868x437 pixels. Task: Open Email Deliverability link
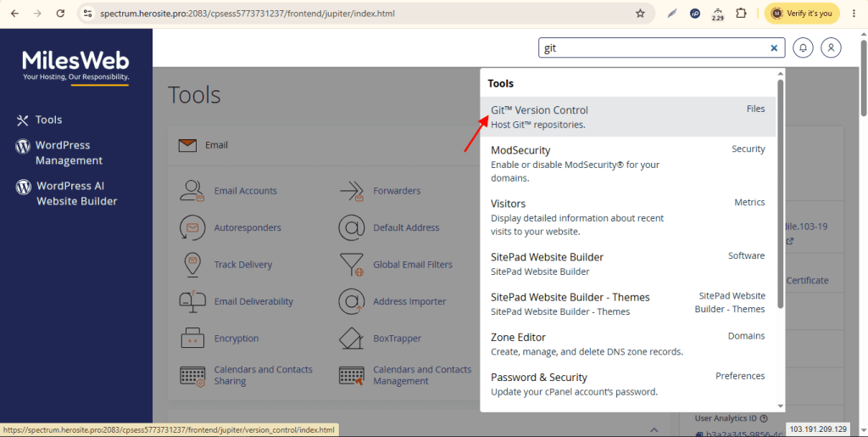point(253,301)
